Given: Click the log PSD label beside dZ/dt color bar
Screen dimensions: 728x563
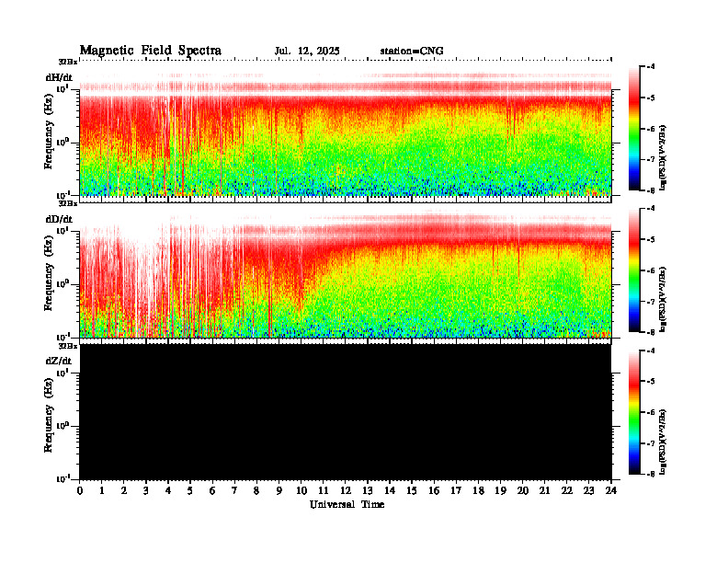Looking at the screenshot, I should pos(663,441).
